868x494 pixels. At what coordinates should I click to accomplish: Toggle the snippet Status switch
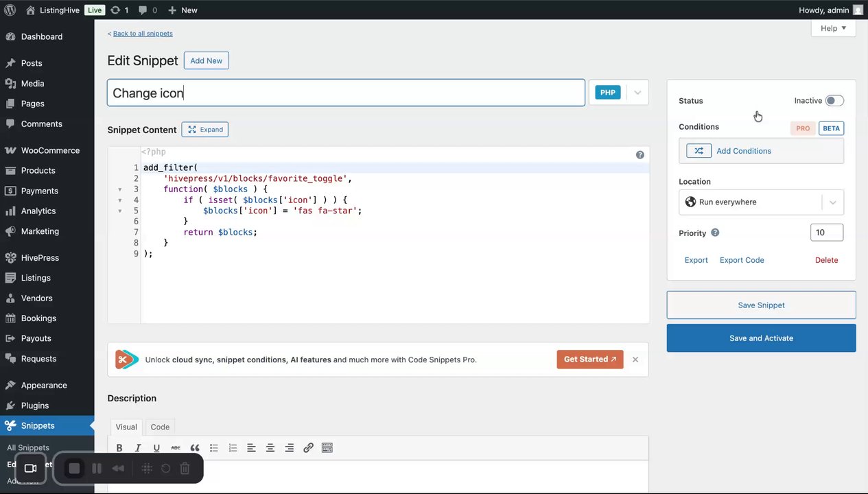[x=834, y=101]
